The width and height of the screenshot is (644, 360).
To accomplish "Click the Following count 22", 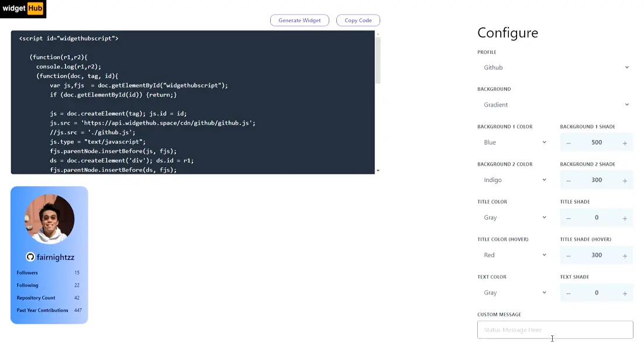I will tap(77, 285).
